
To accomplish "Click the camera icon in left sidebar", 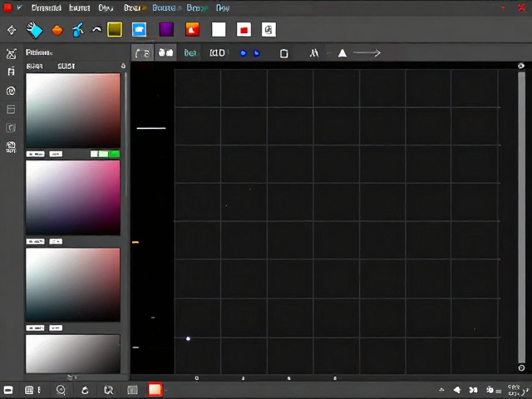I will click(11, 146).
